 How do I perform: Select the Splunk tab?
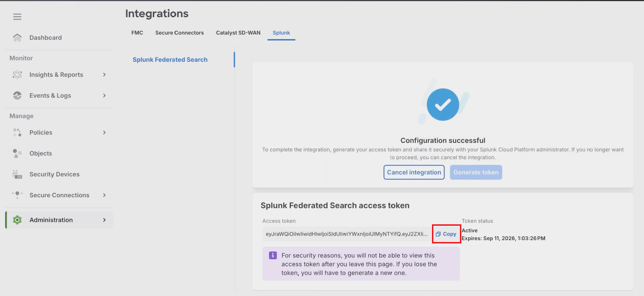tap(281, 33)
